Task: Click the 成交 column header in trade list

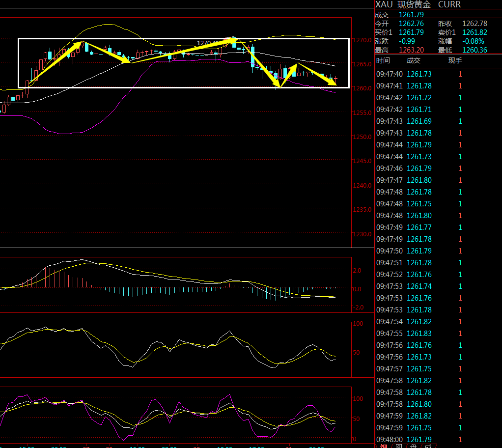Action: pyautogui.click(x=414, y=60)
